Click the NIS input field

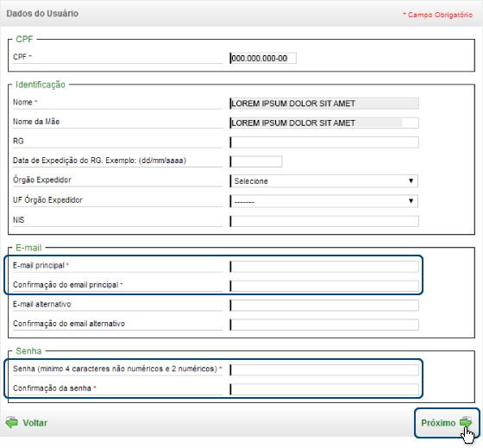point(324,221)
